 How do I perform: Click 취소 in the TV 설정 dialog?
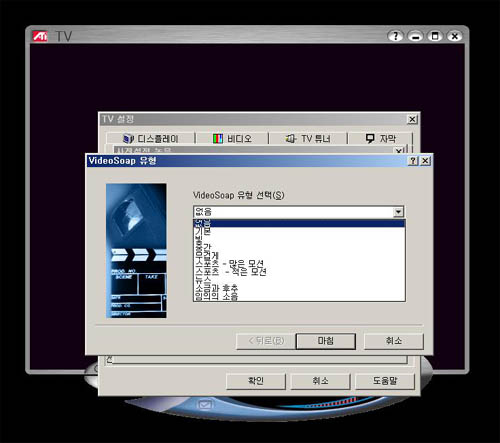320,381
